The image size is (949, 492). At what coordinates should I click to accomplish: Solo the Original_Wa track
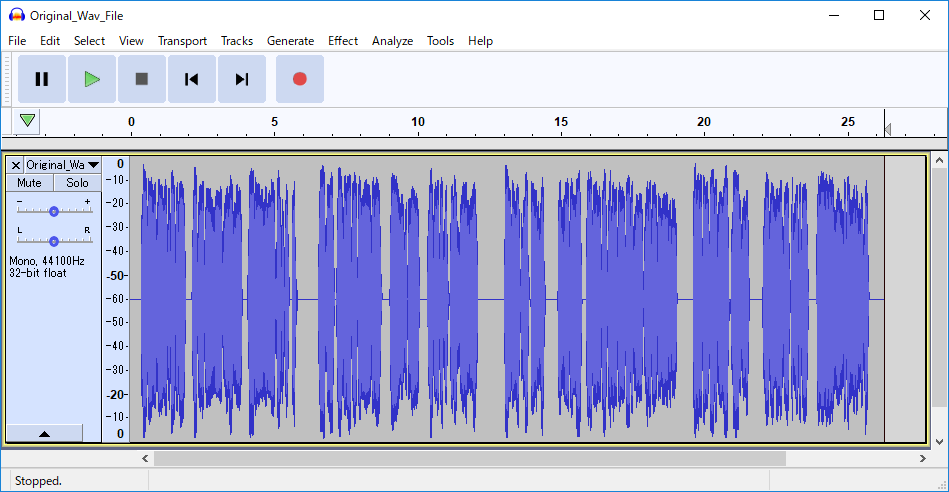pyautogui.click(x=77, y=183)
